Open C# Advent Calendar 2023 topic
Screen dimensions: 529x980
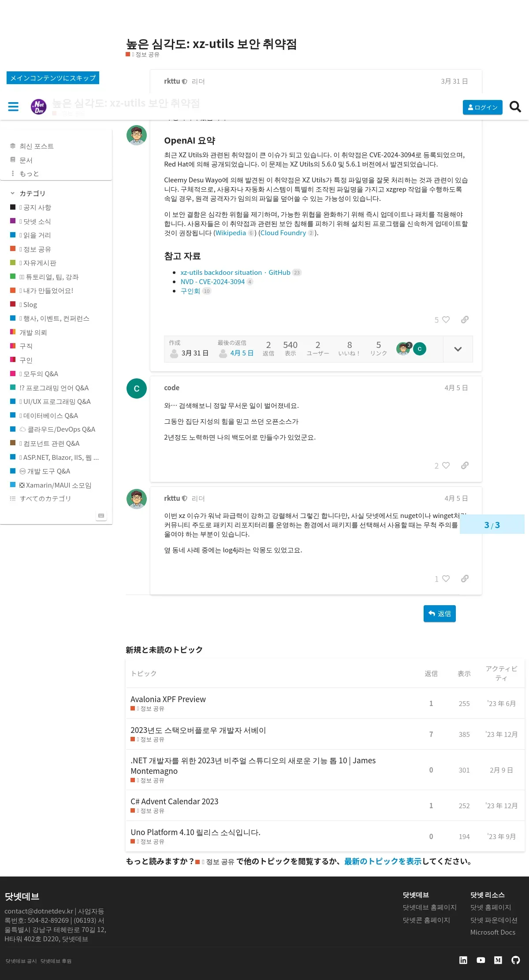175,802
